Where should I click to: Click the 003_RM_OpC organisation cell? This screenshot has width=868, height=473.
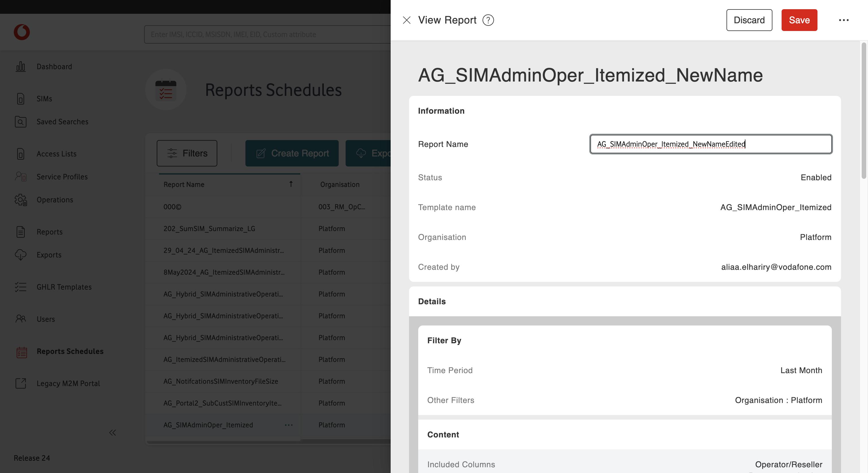click(x=342, y=207)
